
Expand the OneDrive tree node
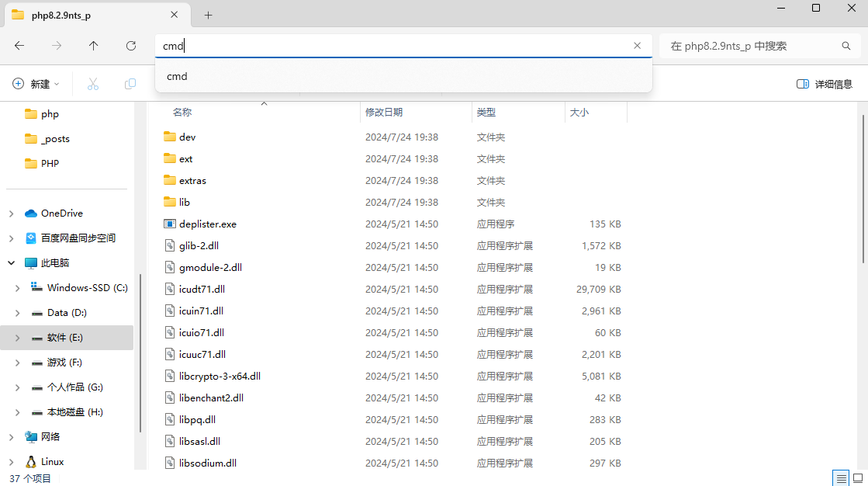12,213
